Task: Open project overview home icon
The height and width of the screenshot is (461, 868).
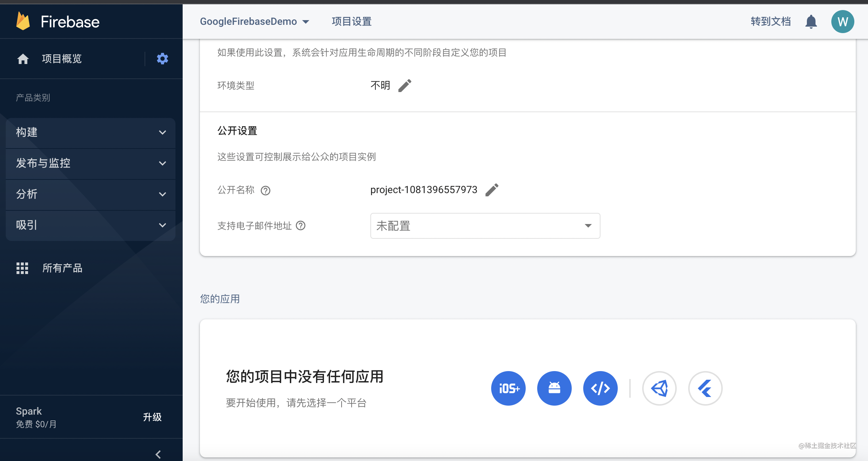Action: pos(23,59)
